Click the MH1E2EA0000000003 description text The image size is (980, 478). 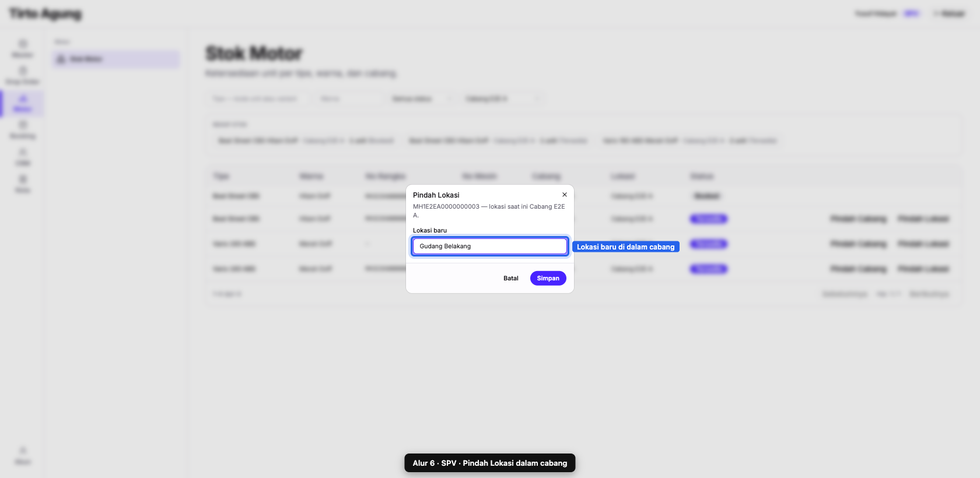pos(489,211)
